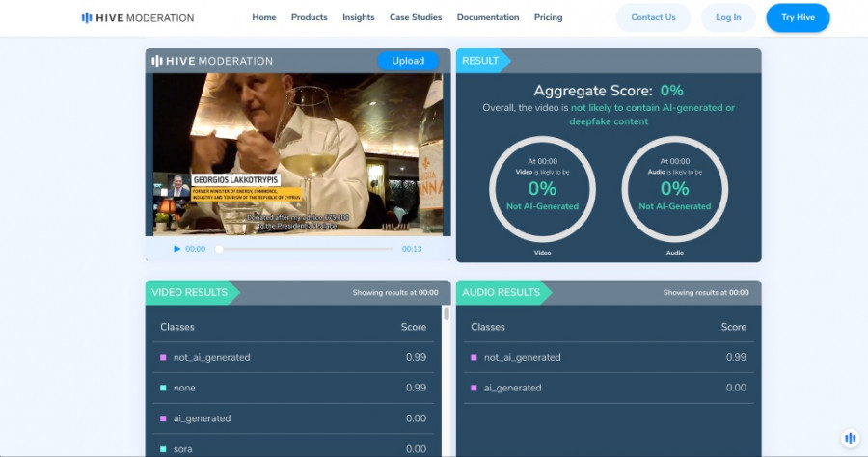This screenshot has width=868, height=457.
Task: Navigate to the Pricing page
Action: (x=548, y=17)
